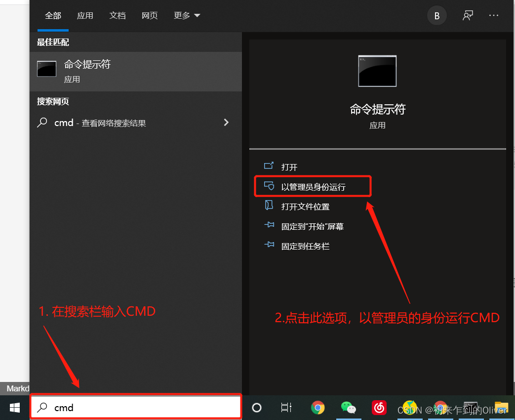Click the large 命令提示符 app icon
The height and width of the screenshot is (420, 515).
[x=377, y=71]
